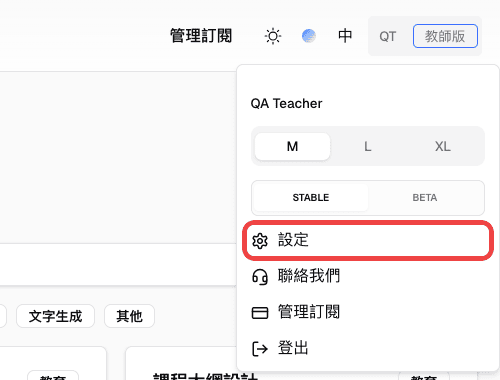The width and height of the screenshot is (500, 380).
Task: Toggle the sun light-mode icon
Action: tap(273, 36)
